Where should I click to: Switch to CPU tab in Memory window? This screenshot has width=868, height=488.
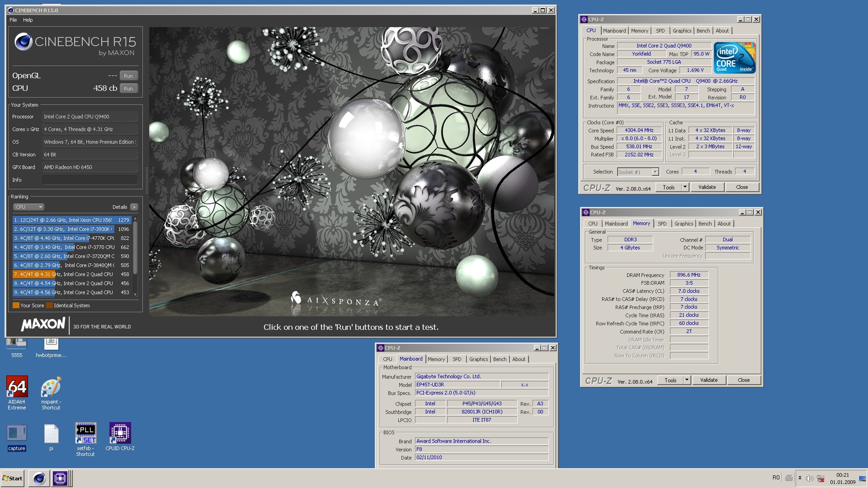(593, 224)
